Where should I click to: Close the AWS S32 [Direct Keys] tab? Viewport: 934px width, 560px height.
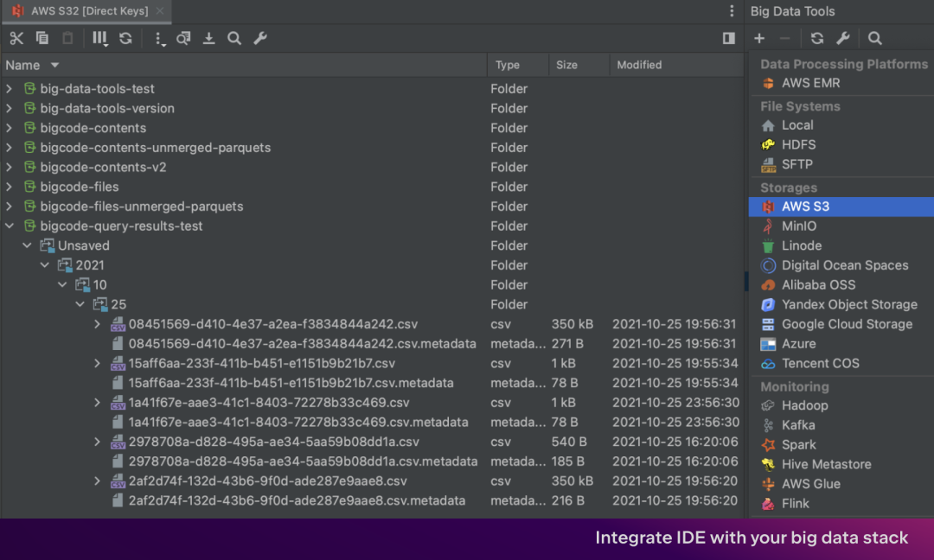160,10
